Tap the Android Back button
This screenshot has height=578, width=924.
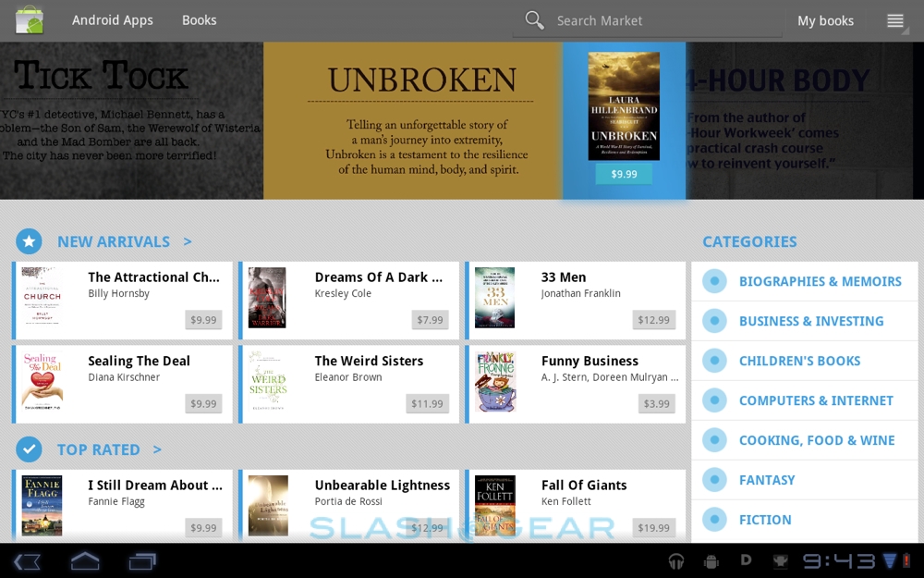(x=27, y=561)
